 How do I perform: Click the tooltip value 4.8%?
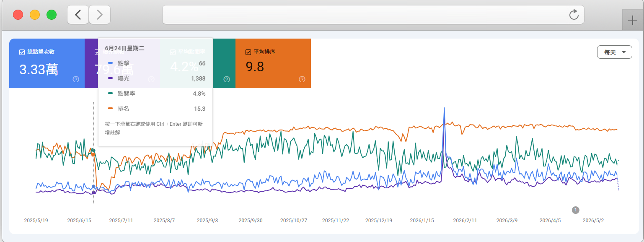click(x=199, y=94)
